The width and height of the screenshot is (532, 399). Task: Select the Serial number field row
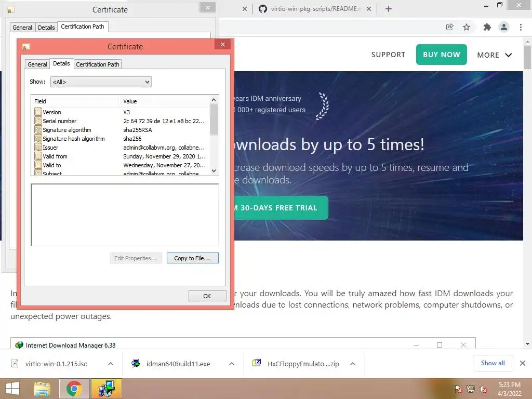(x=121, y=121)
